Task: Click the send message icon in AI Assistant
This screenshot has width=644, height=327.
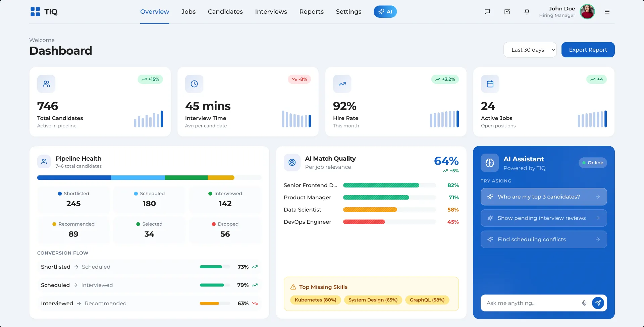Action: pos(598,303)
